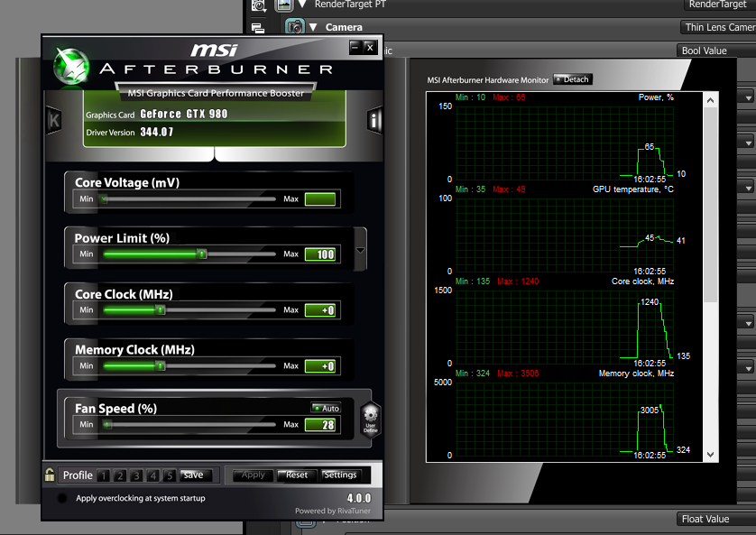The width and height of the screenshot is (756, 535).
Task: Open the RenderTarget type dropdown
Action: (x=720, y=5)
